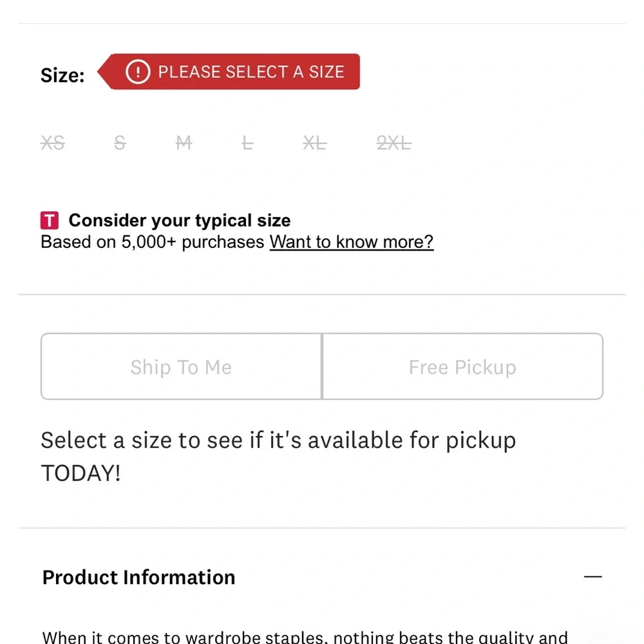This screenshot has width=644, height=644.
Task: Select size S
Action: [x=120, y=143]
